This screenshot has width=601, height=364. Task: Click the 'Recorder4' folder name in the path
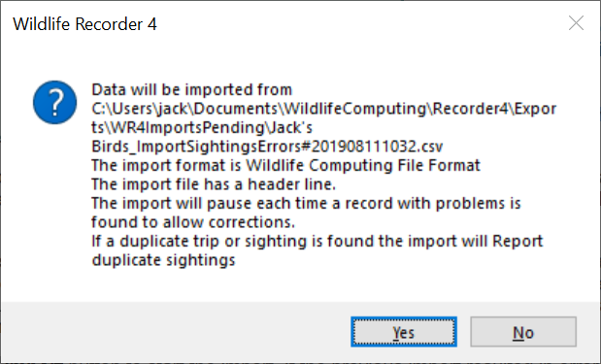(470, 109)
